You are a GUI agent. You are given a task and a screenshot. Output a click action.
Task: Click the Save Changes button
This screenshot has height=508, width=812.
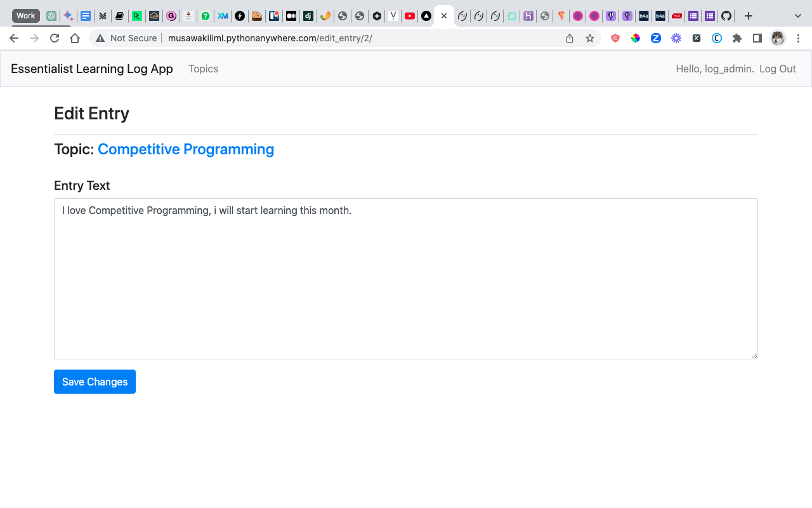point(95,382)
